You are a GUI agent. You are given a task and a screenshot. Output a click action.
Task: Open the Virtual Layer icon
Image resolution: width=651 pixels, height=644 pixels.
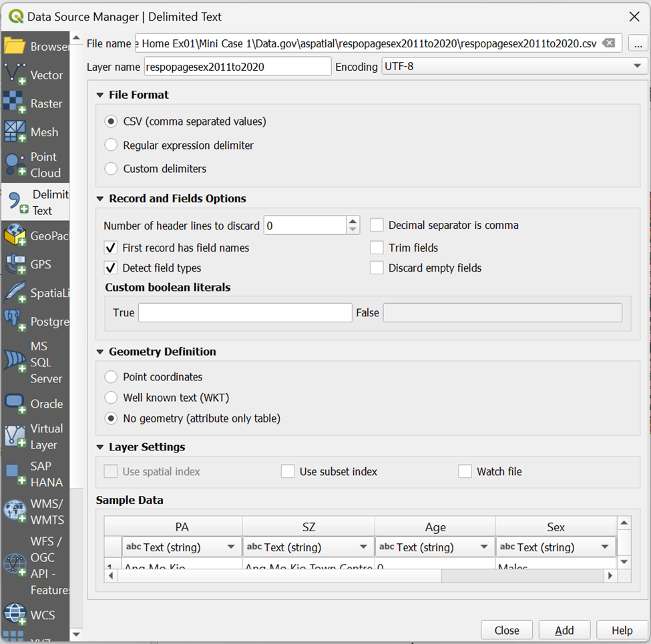click(x=15, y=436)
